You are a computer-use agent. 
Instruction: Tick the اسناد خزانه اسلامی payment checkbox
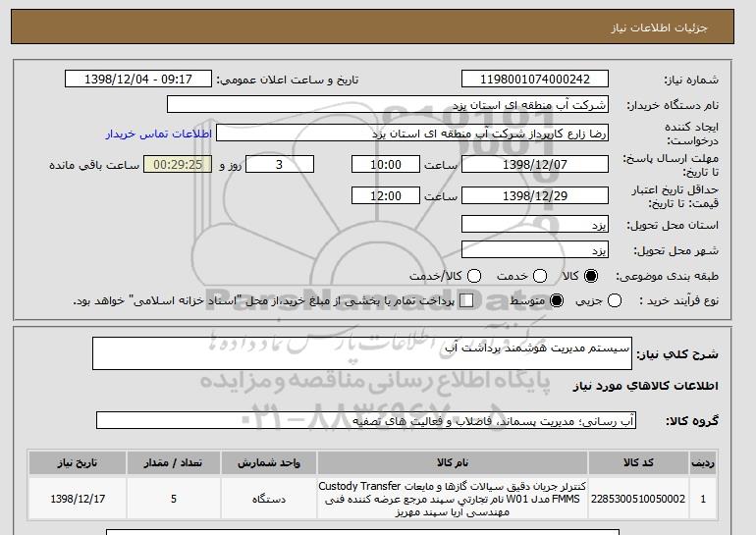pyautogui.click(x=466, y=300)
